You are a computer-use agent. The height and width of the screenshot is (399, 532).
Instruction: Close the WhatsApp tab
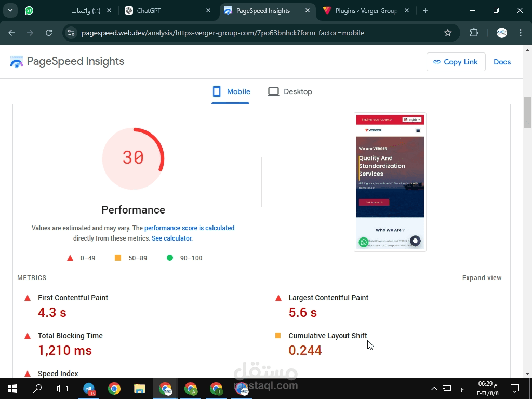109,10
